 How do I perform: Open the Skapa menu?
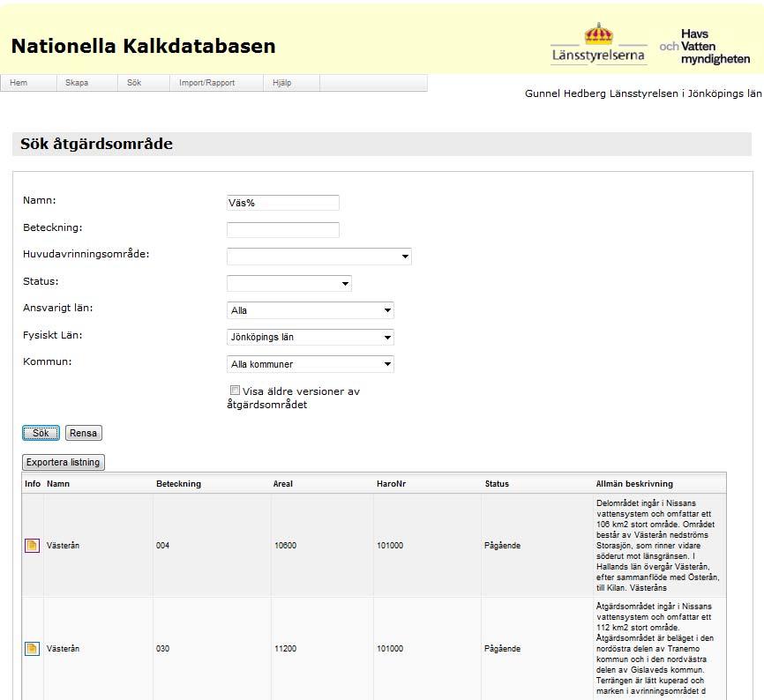77,83
